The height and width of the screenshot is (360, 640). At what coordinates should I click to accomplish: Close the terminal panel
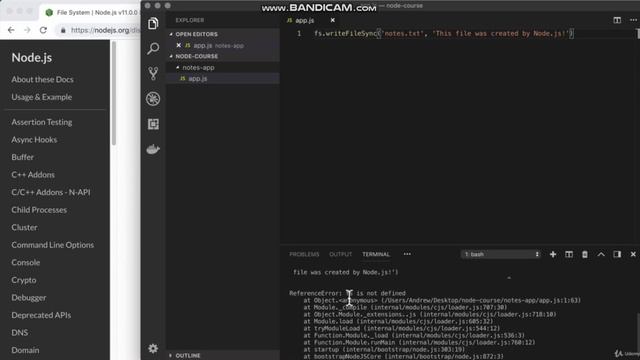coord(633,254)
